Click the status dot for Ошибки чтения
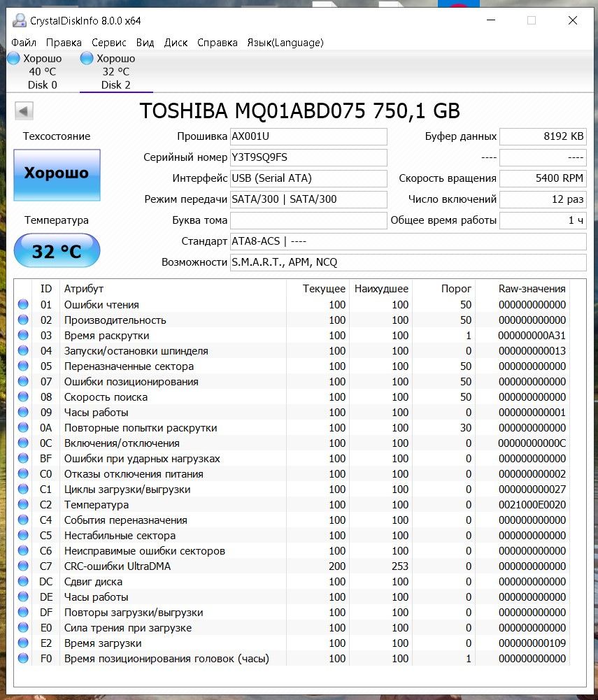 (x=23, y=304)
